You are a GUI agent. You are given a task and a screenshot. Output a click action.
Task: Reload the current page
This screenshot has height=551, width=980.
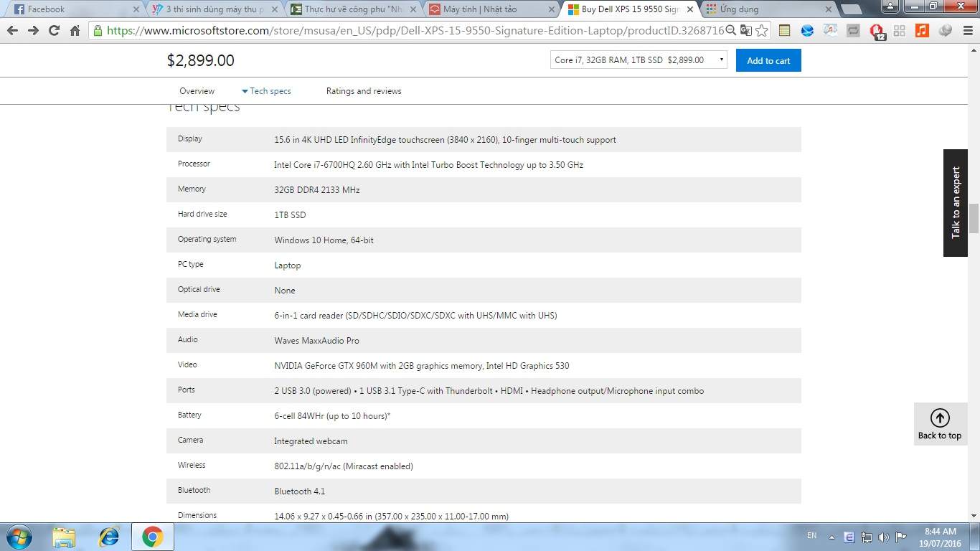coord(54,31)
